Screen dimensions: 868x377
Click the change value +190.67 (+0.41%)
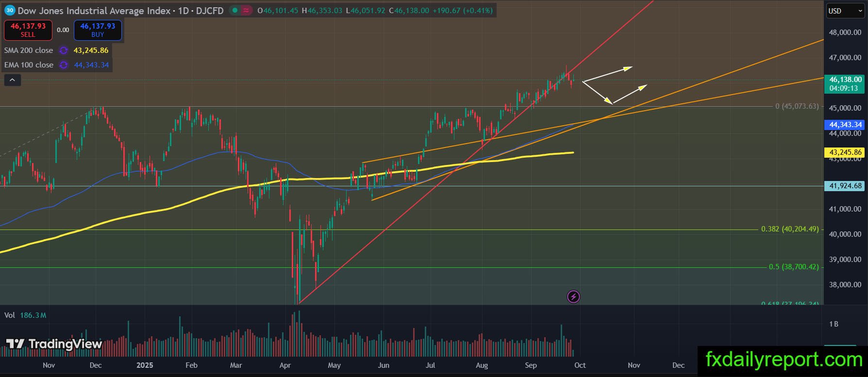click(x=463, y=10)
